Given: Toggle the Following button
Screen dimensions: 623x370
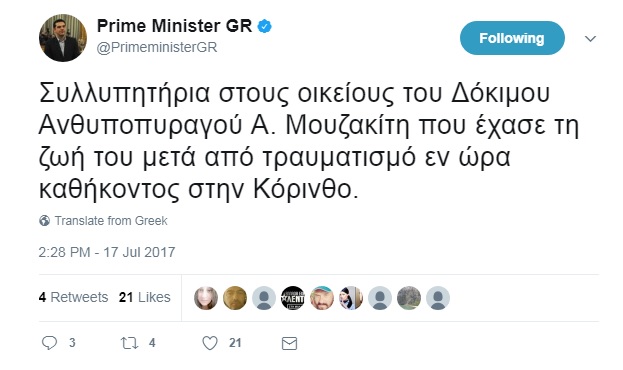Looking at the screenshot, I should 512,38.
